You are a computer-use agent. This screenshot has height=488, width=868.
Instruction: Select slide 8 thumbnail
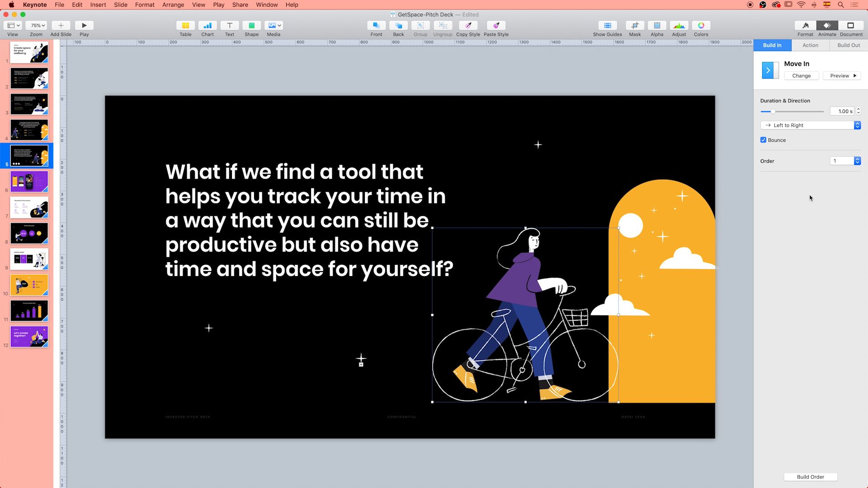(29, 233)
